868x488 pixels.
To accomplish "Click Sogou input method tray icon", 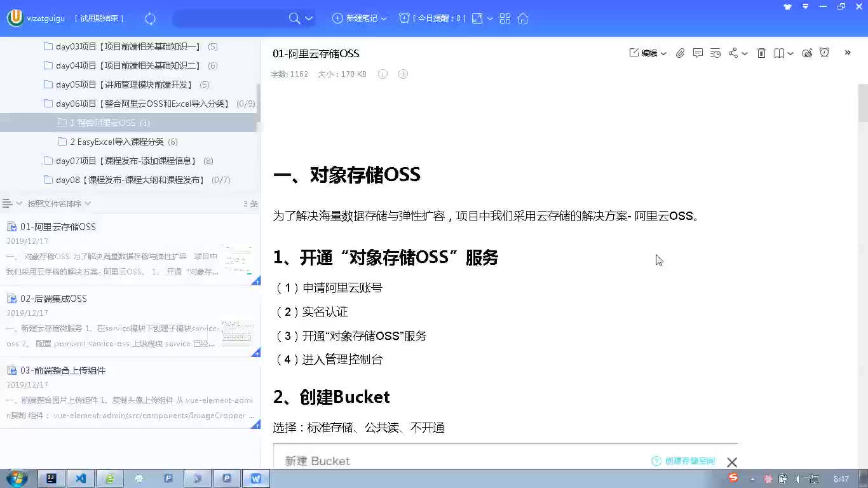I will click(x=733, y=477).
